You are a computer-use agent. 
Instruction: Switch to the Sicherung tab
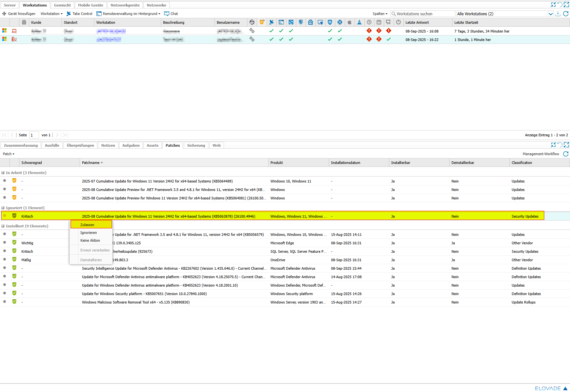196,145
